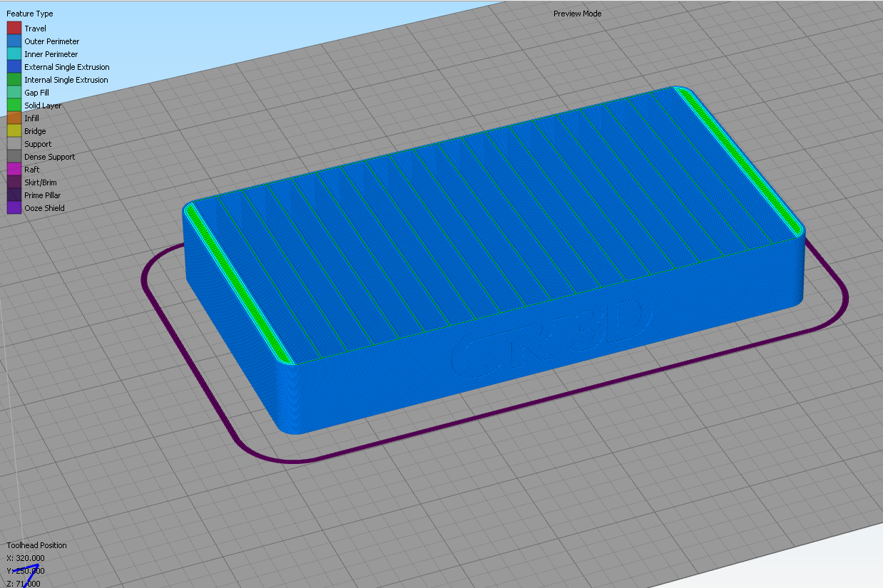
Task: Click the Travel color swatch
Action: point(14,28)
